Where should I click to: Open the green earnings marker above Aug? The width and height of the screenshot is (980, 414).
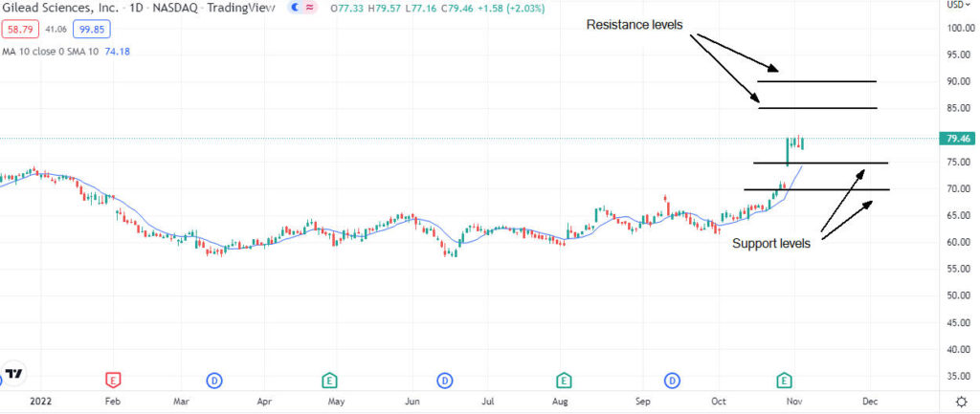tap(565, 379)
